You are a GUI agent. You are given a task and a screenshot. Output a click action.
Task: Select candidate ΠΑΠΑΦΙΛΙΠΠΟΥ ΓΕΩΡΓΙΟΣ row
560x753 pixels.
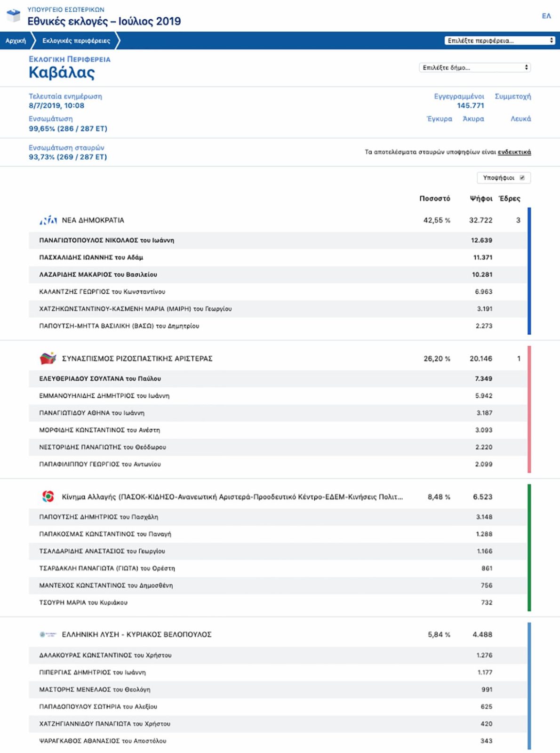point(278,464)
